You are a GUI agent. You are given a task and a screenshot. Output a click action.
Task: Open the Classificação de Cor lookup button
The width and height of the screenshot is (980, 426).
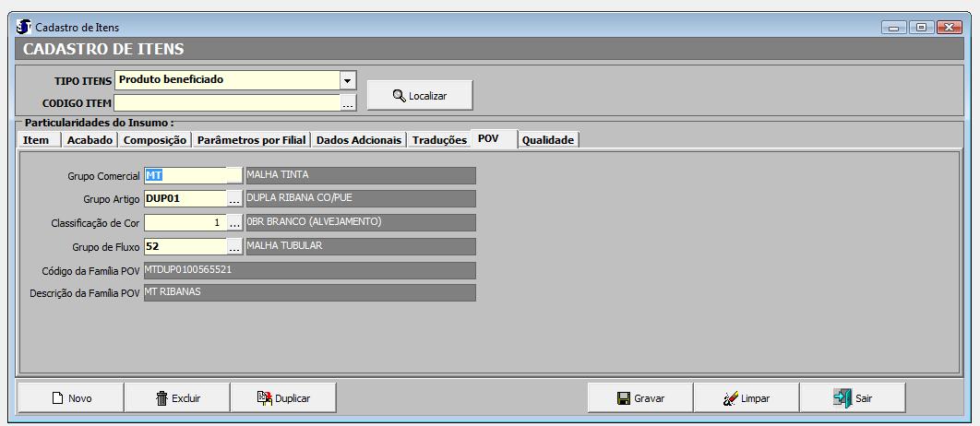(x=234, y=223)
